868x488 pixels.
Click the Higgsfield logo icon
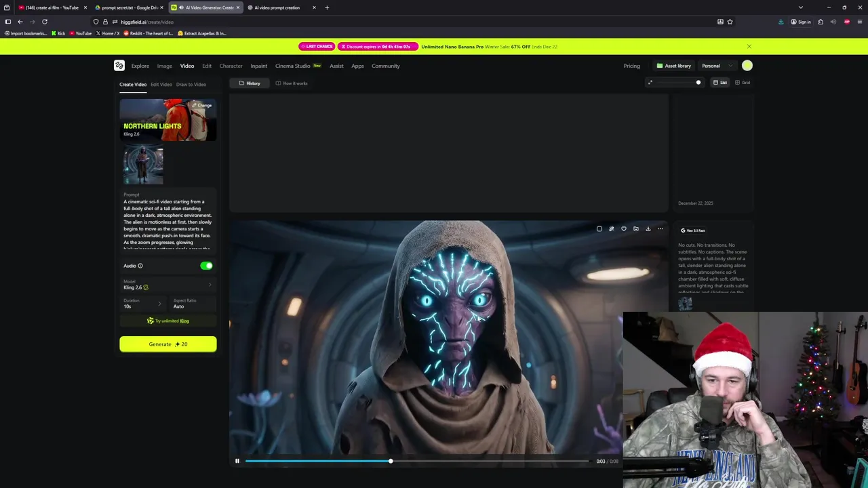click(x=119, y=66)
